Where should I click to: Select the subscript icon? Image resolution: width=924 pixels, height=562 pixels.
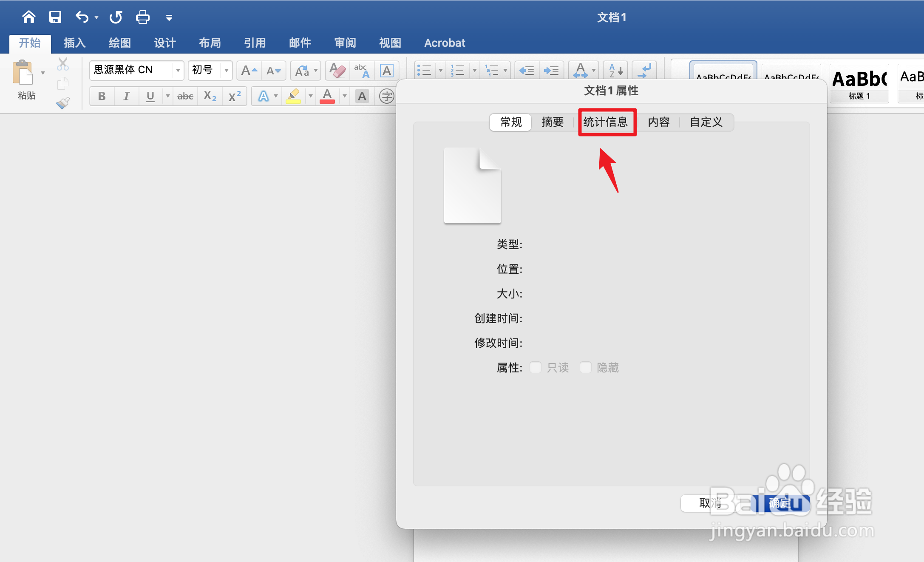pos(209,96)
